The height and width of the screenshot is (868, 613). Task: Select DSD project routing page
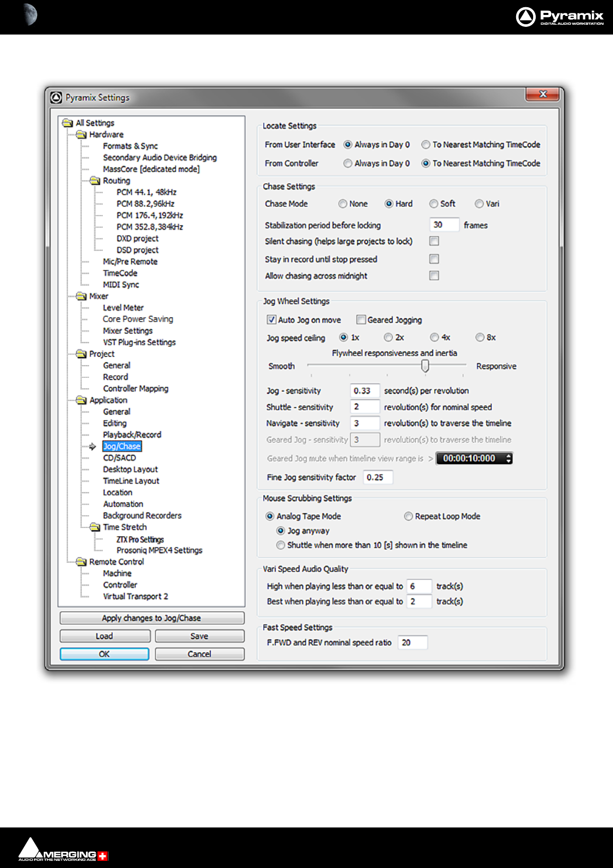[x=138, y=250]
